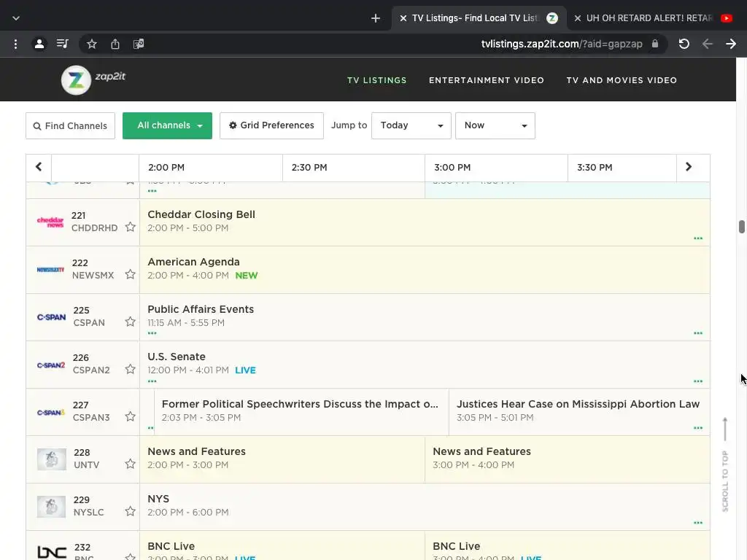This screenshot has height=560, width=747.
Task: Open Public Affairs Events listing
Action: pos(425,317)
